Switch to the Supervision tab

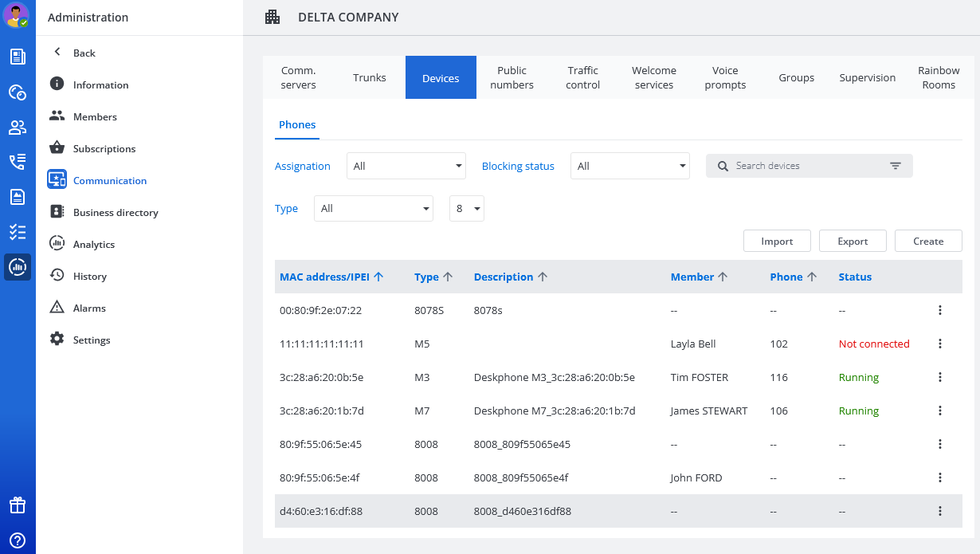click(868, 77)
